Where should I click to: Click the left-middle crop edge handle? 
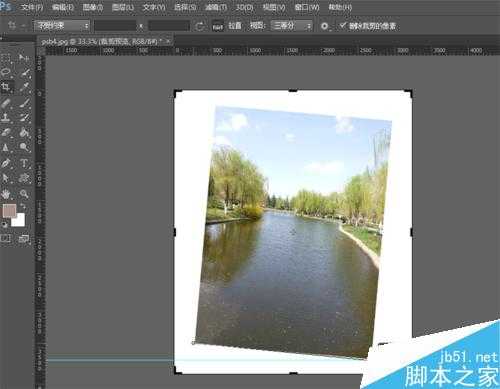175,232
